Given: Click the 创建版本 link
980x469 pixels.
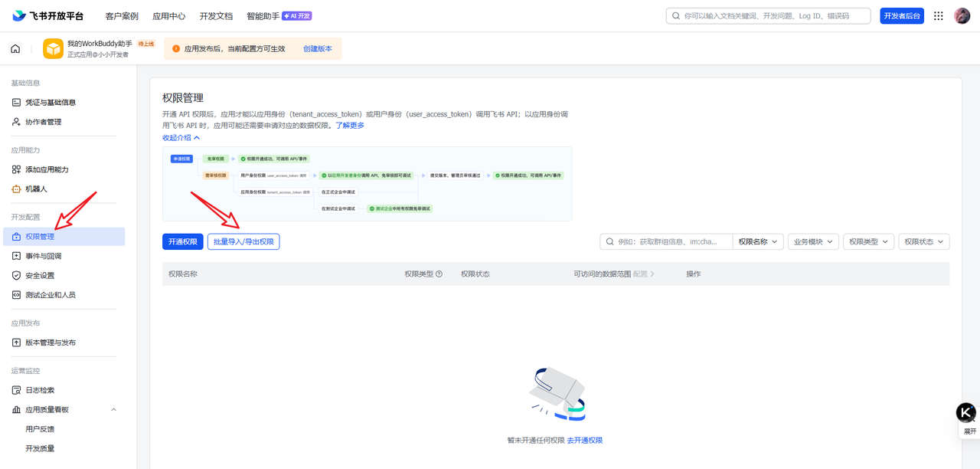Looking at the screenshot, I should [318, 49].
